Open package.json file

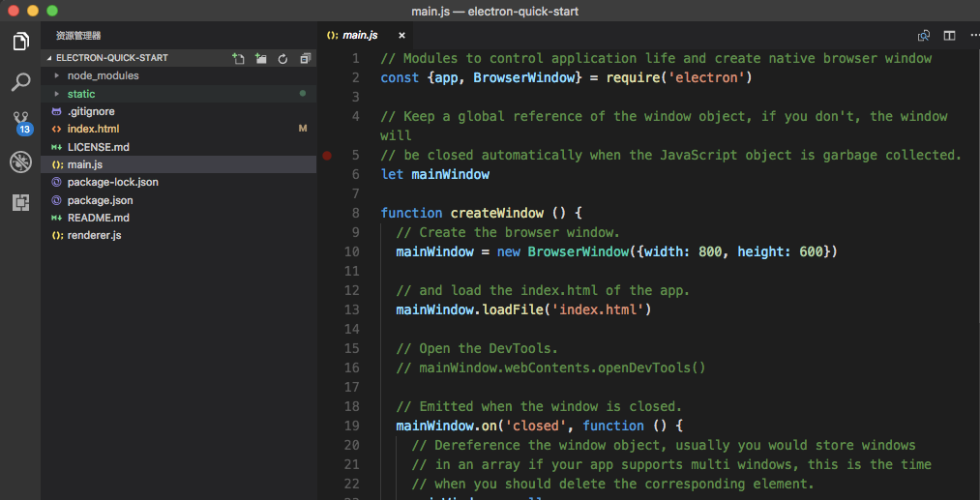coord(179,200)
